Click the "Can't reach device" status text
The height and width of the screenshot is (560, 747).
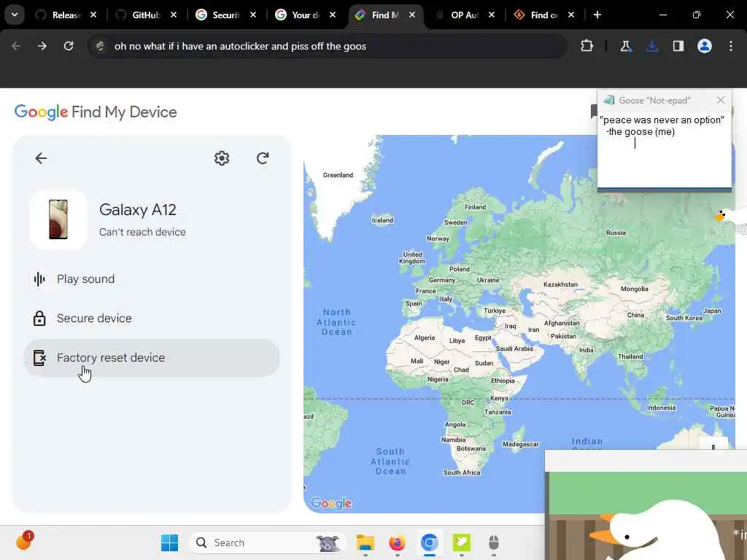tap(142, 232)
